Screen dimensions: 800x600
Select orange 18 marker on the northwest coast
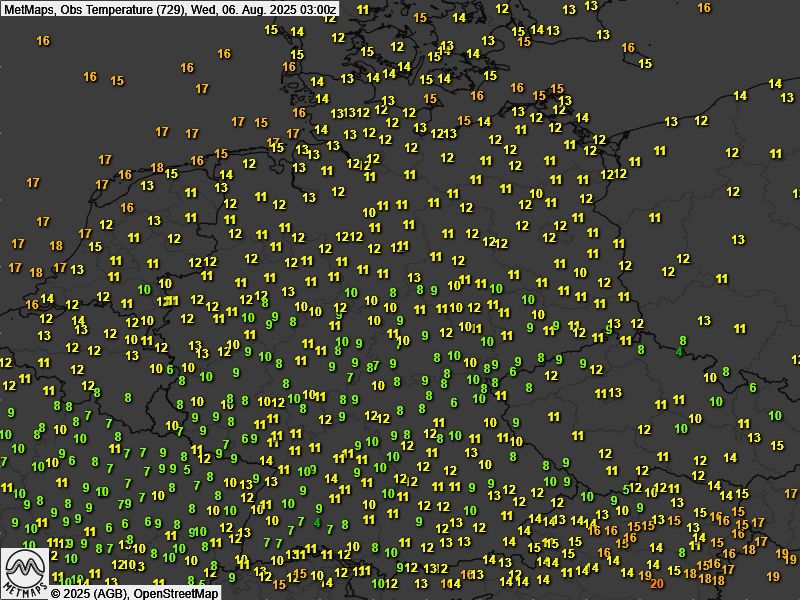(157, 168)
